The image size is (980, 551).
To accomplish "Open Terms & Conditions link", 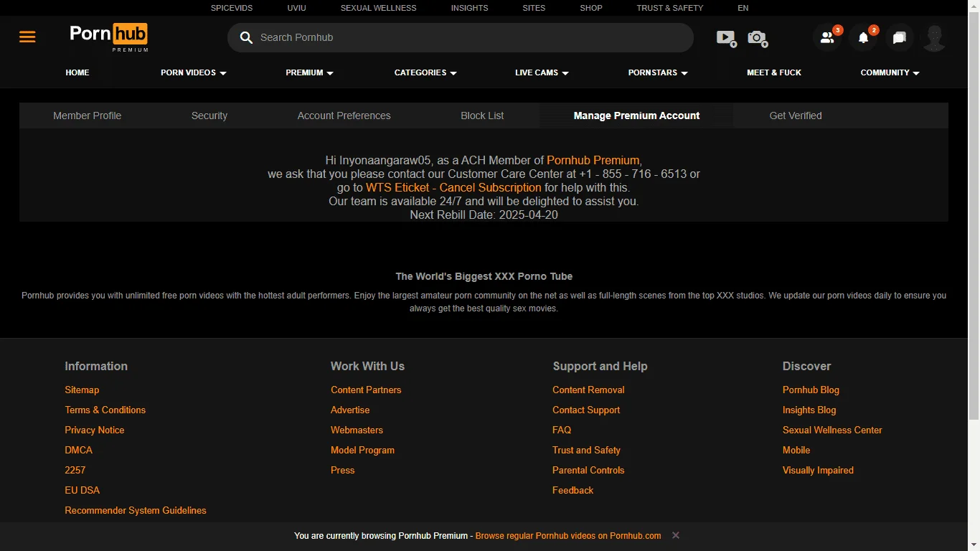I will (x=105, y=410).
